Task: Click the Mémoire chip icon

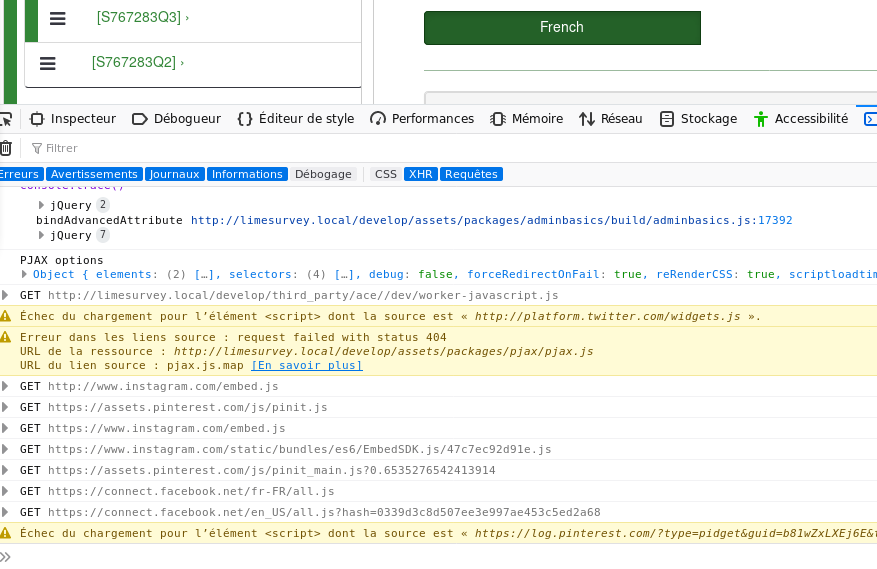Action: (498, 119)
